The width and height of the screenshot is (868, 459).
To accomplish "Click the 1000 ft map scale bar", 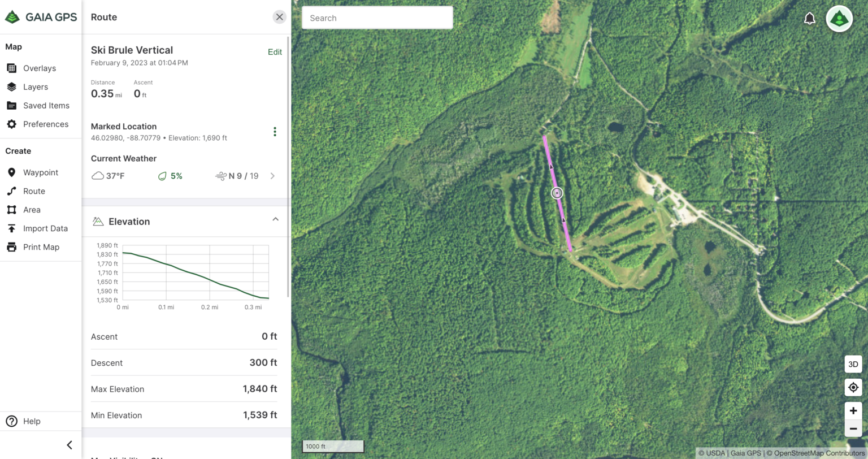I will point(333,447).
